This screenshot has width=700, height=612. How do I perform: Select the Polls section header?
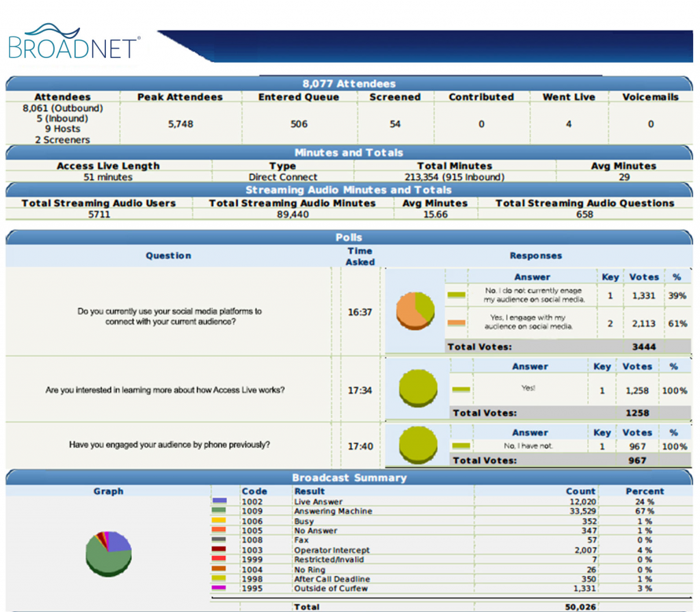tap(349, 238)
